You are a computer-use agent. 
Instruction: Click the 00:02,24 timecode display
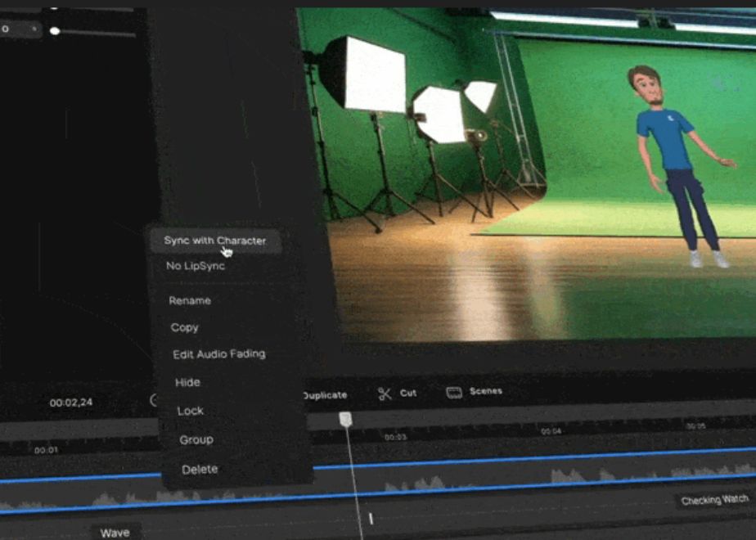click(x=70, y=403)
